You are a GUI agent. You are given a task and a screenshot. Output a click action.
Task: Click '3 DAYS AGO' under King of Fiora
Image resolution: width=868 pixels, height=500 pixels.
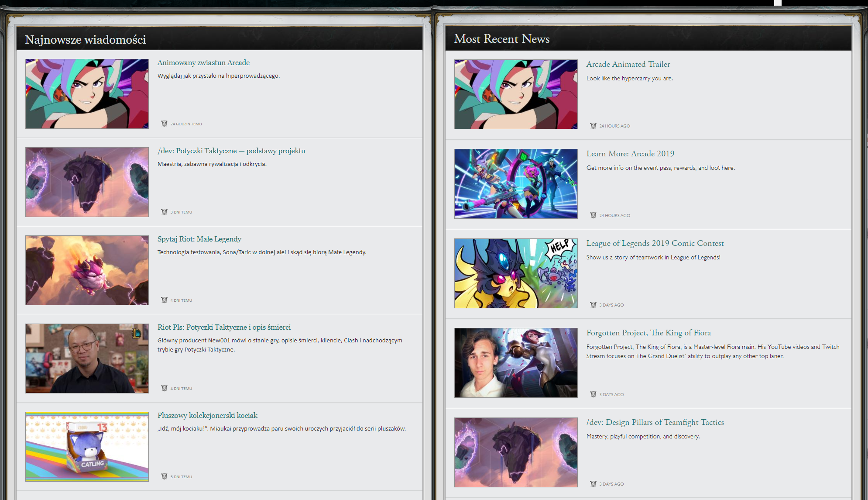pyautogui.click(x=611, y=395)
